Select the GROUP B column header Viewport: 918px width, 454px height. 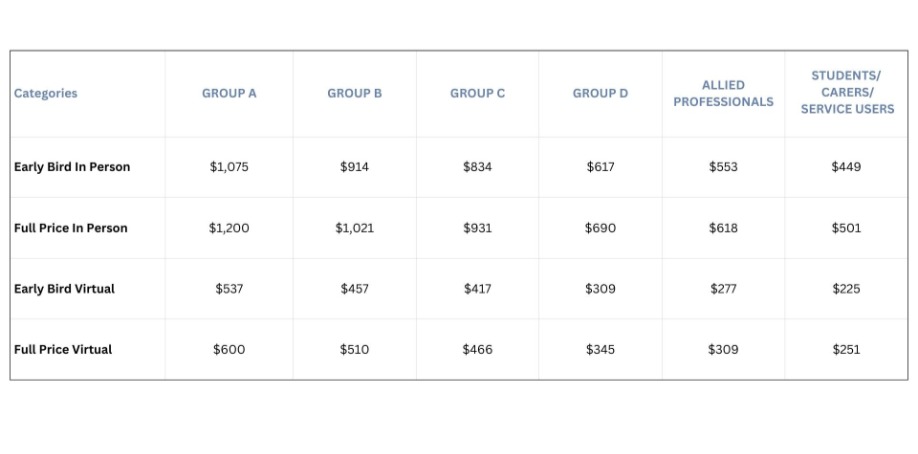[354, 93]
